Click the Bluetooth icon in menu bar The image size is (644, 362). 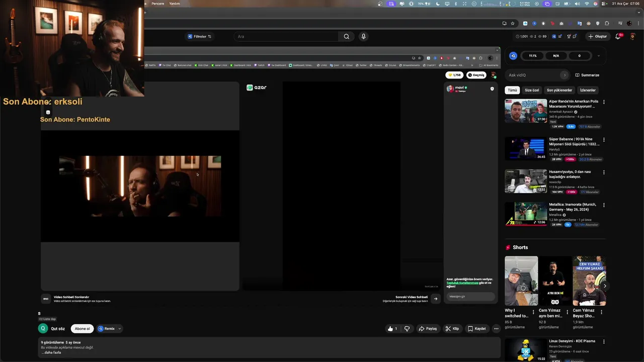[x=455, y=4]
